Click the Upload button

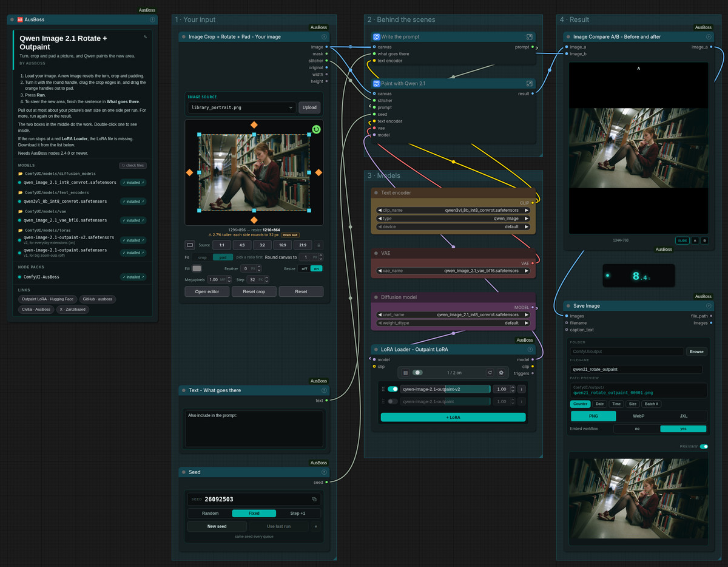(x=309, y=107)
